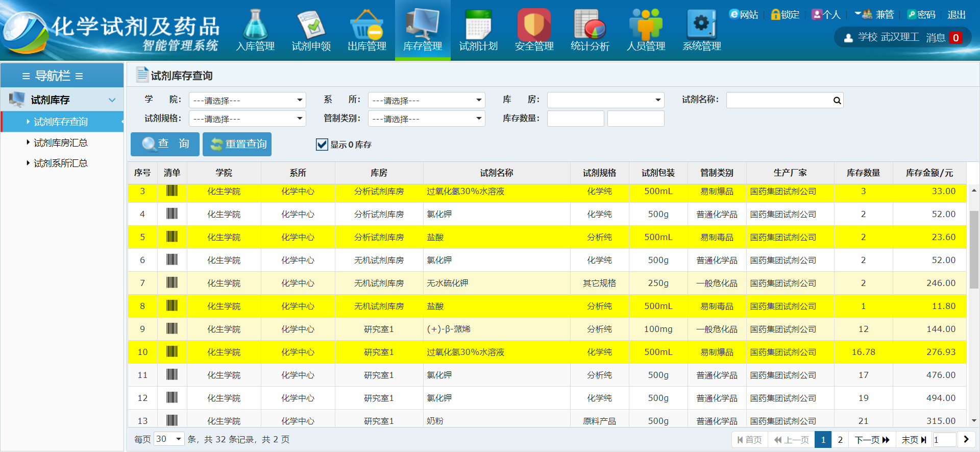The height and width of the screenshot is (452, 980).
Task: Focus the first 库存数量 input
Action: pos(576,118)
